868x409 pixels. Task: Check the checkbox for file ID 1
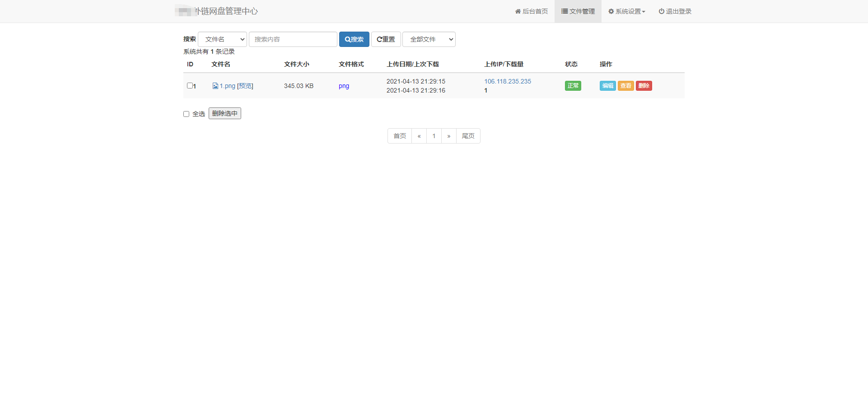190,85
